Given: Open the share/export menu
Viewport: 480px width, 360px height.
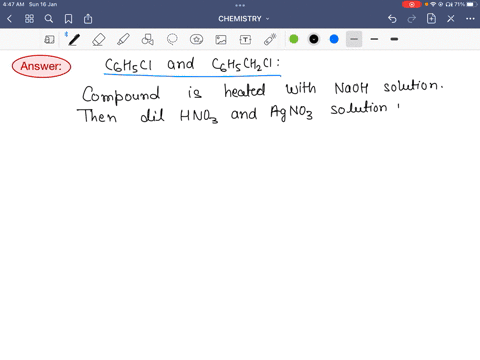Looking at the screenshot, I should coord(88,19).
